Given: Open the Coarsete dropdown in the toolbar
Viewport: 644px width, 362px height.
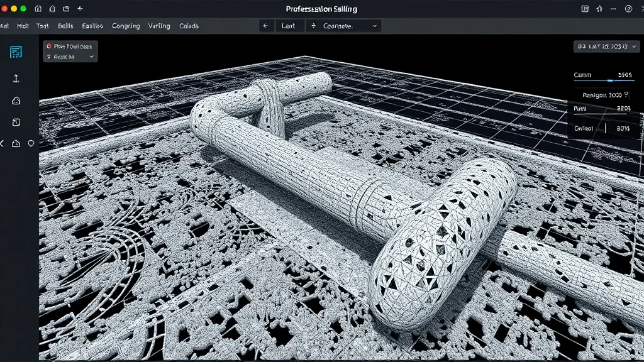Looking at the screenshot, I should (343, 25).
